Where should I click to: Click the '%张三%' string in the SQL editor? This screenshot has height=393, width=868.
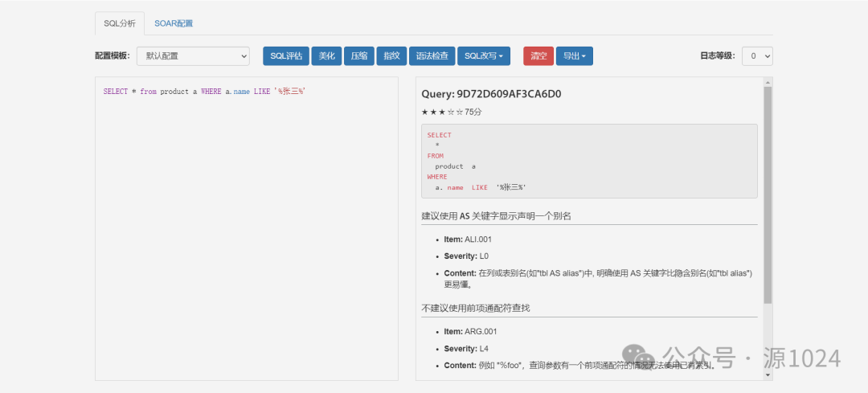(x=290, y=92)
